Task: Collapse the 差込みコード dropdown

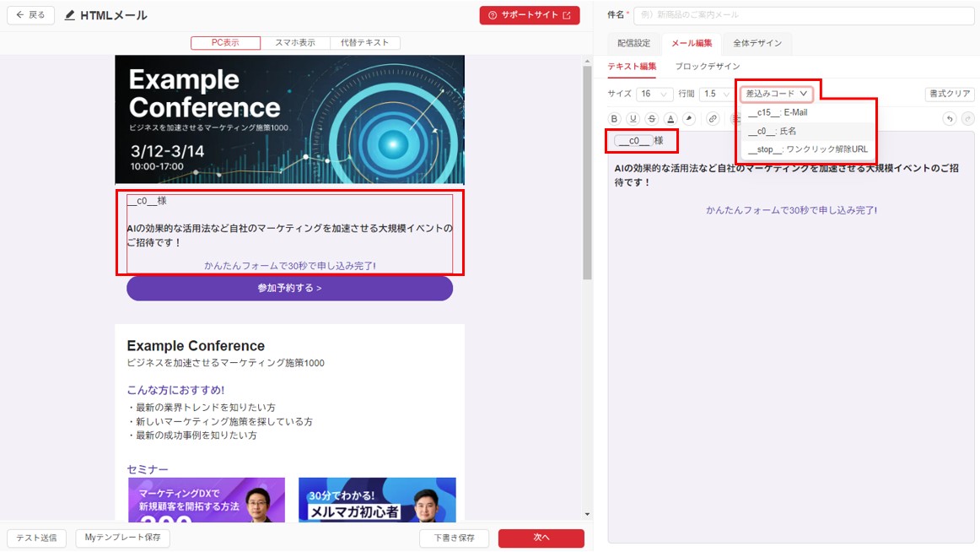Action: (776, 94)
